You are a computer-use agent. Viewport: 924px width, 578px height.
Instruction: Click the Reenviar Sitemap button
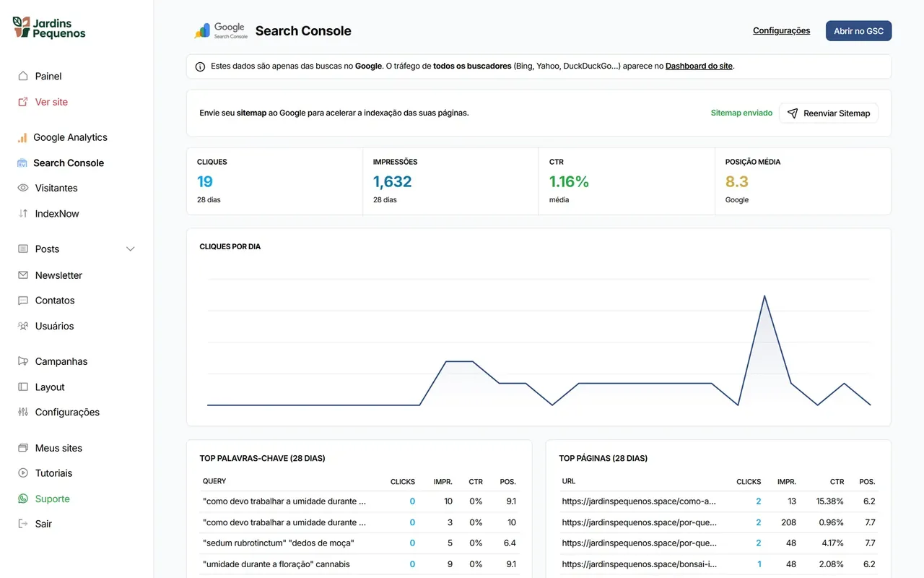click(829, 113)
